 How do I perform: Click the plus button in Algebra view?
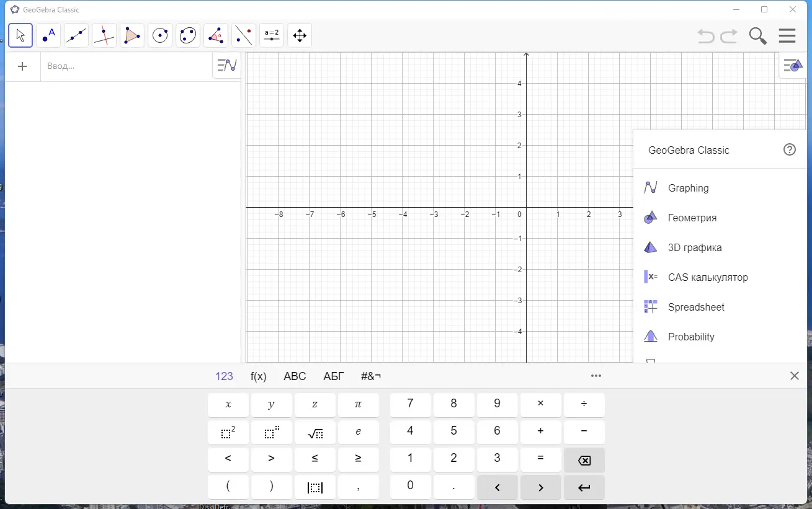point(22,66)
